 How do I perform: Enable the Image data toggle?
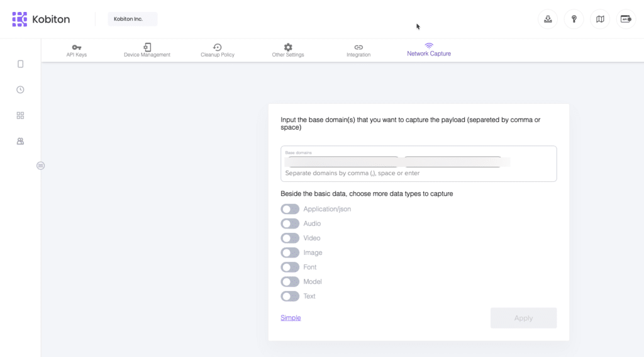coord(290,252)
